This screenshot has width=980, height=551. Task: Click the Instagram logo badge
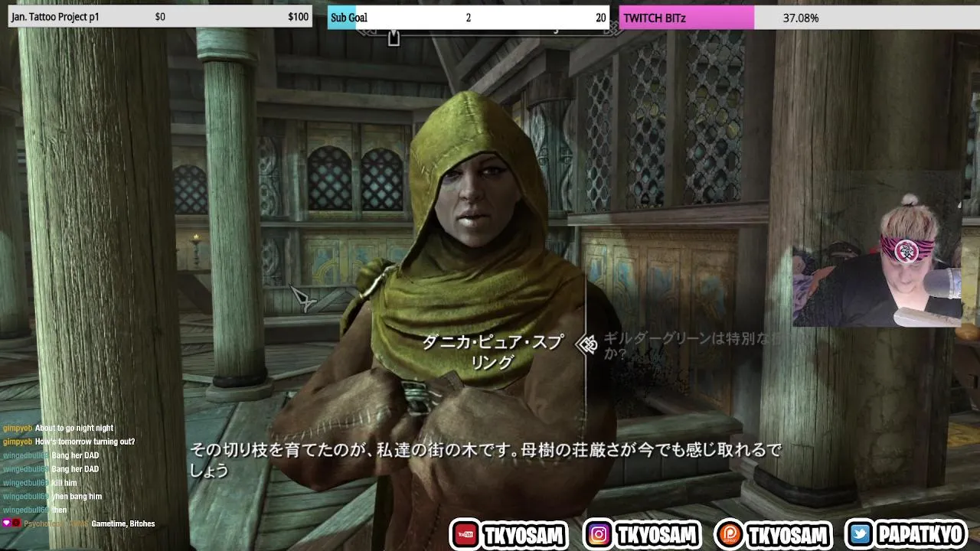click(598, 534)
